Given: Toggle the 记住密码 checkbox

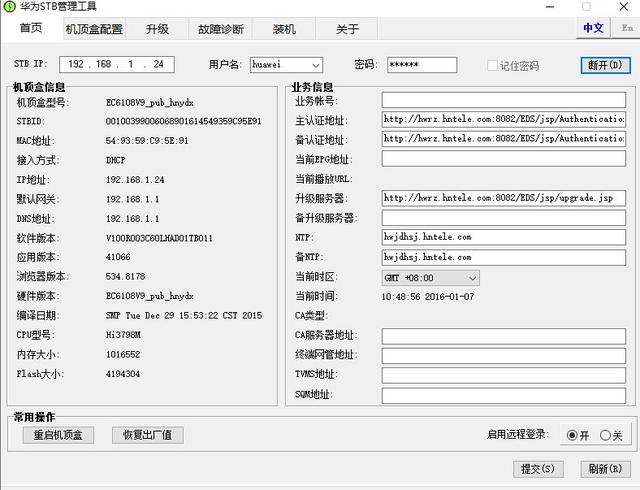Looking at the screenshot, I should pos(492,65).
